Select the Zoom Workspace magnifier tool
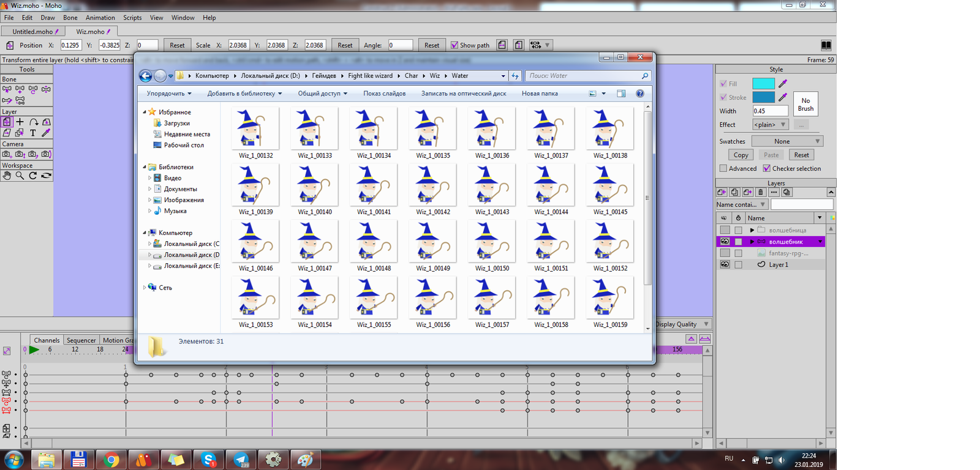Viewport: 980px width, 470px height. pos(20,176)
